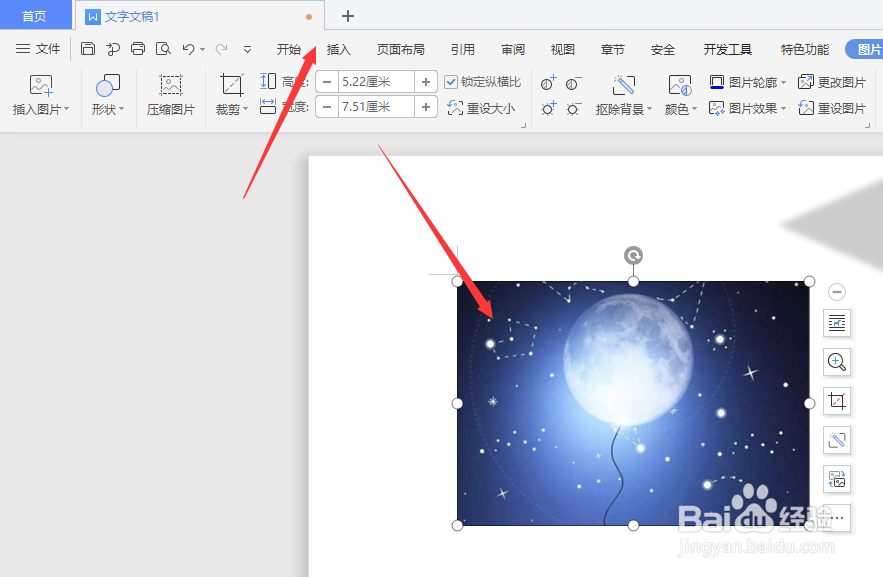Expand the 颜色 color dropdown
This screenshot has height=577, width=883.
coord(682,106)
